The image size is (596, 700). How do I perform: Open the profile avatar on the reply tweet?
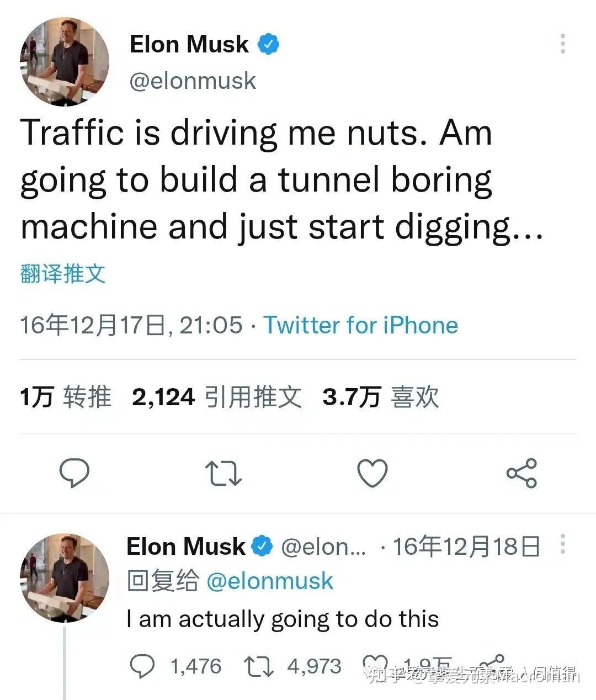[x=65, y=577]
